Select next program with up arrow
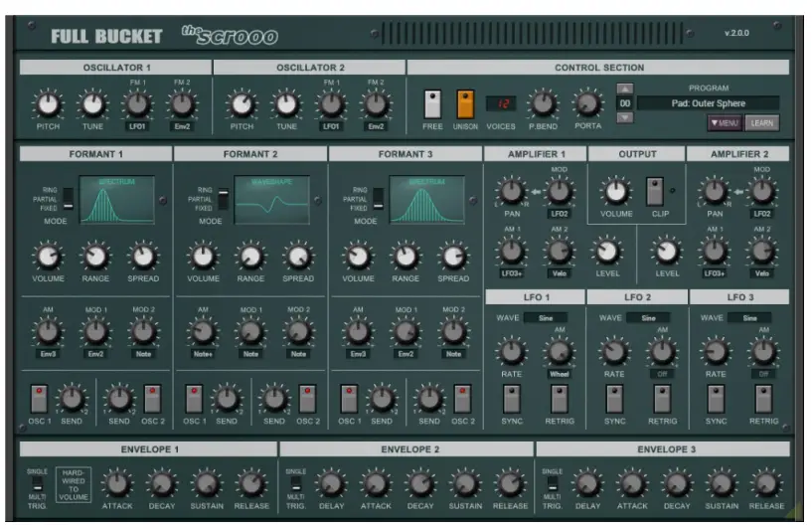812x529 pixels. [625, 89]
